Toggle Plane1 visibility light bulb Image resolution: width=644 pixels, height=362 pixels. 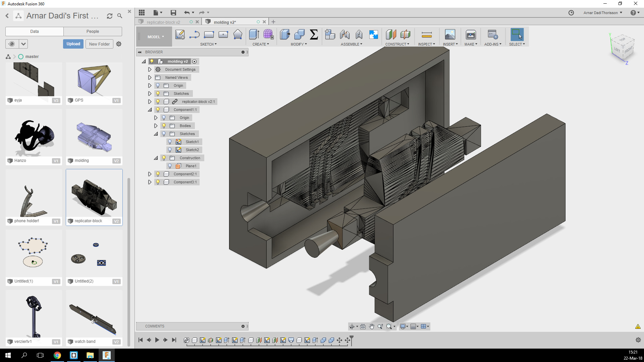tap(170, 166)
